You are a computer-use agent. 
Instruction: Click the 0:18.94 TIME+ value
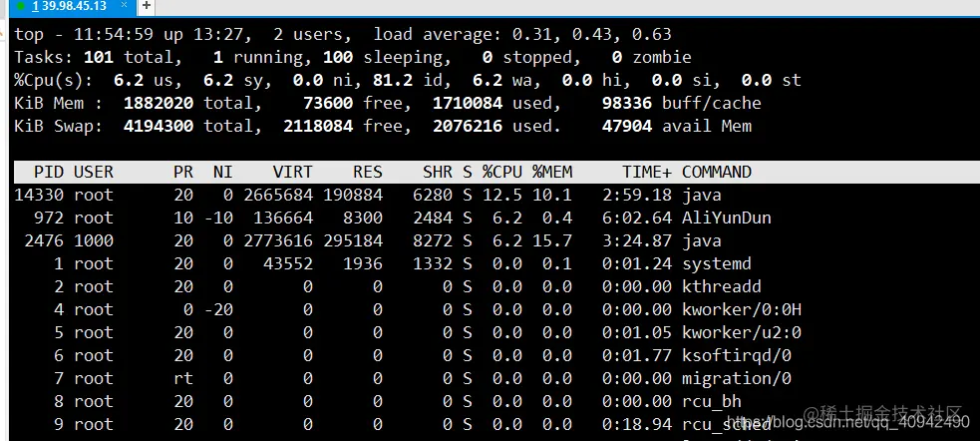point(637,425)
